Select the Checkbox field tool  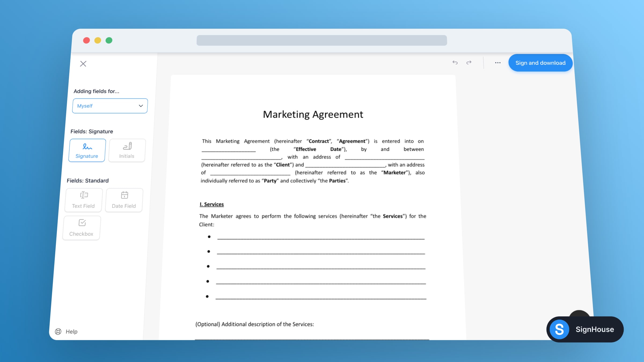tap(81, 227)
